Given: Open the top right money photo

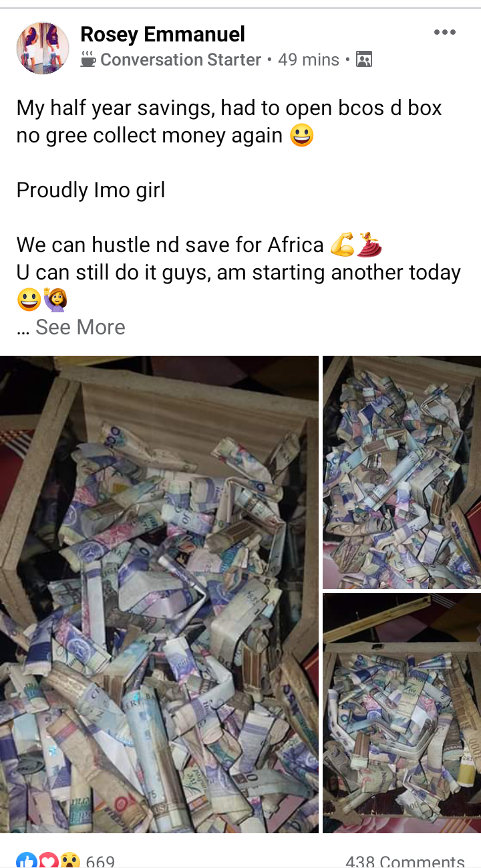Looking at the screenshot, I should tap(402, 472).
